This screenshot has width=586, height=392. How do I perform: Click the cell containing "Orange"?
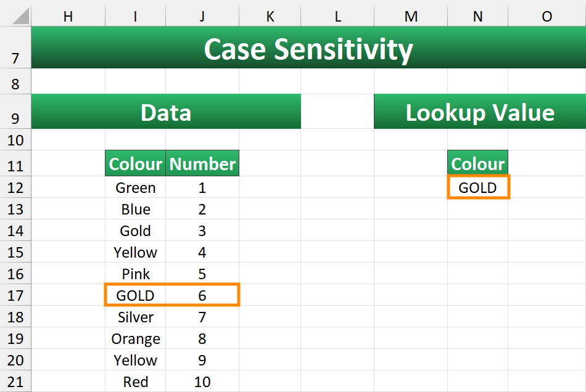[x=136, y=339]
